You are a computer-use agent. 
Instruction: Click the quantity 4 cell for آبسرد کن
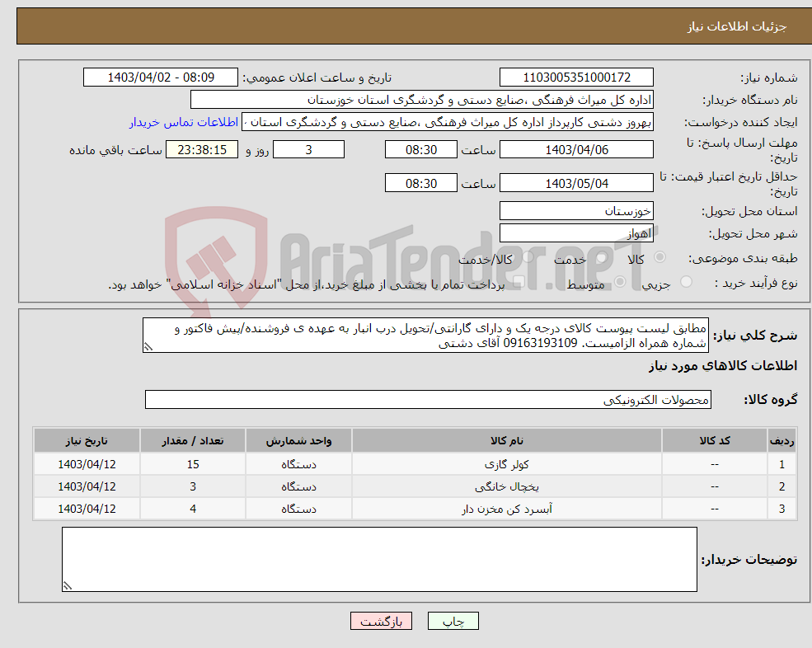point(193,509)
